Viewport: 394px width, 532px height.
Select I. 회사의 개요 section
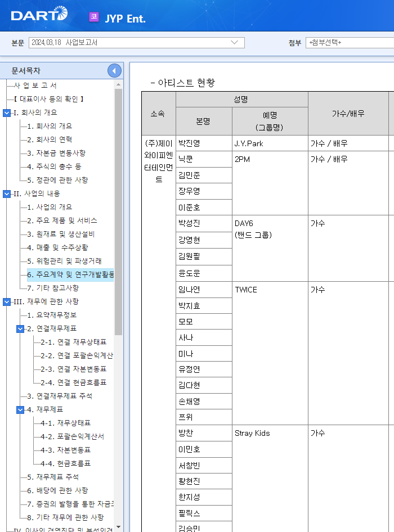(x=35, y=112)
